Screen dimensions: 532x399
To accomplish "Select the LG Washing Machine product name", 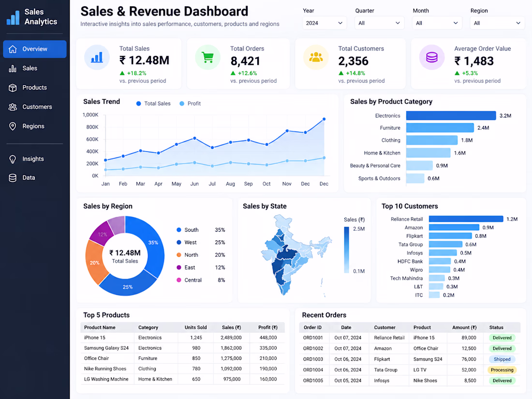I will coord(106,379).
